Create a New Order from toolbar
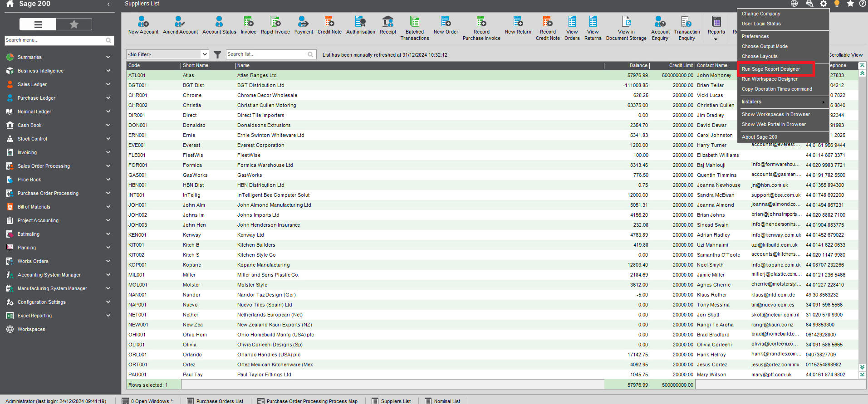Viewport: 868px width, 404px height. pyautogui.click(x=446, y=25)
